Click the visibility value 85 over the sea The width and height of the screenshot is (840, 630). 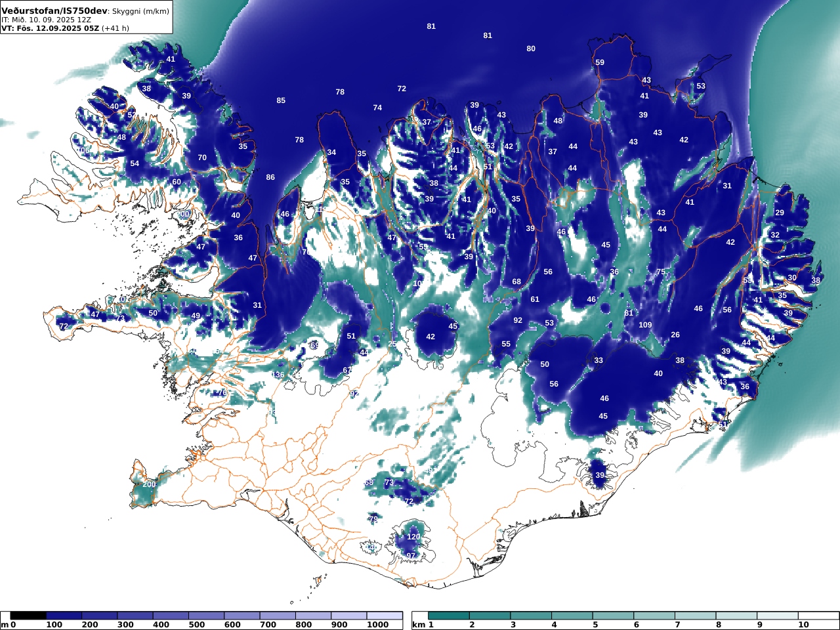click(x=281, y=100)
